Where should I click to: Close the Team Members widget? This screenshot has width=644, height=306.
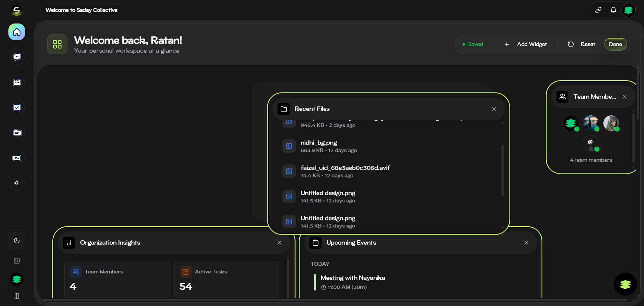(625, 97)
